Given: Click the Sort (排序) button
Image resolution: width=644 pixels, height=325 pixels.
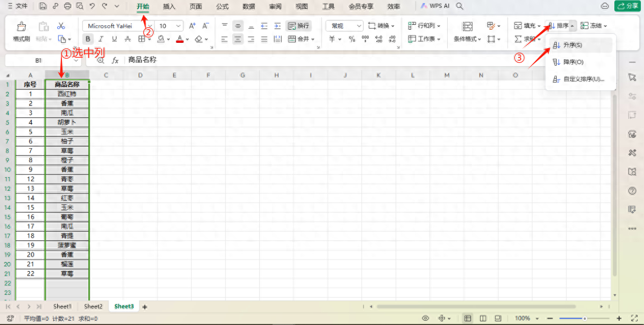Looking at the screenshot, I should (x=558, y=26).
